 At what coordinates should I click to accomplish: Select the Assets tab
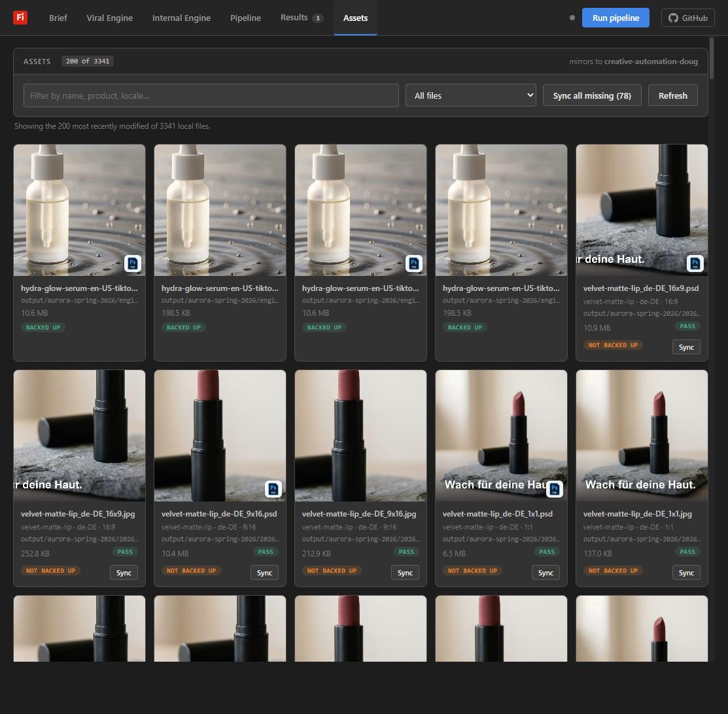pyautogui.click(x=355, y=18)
